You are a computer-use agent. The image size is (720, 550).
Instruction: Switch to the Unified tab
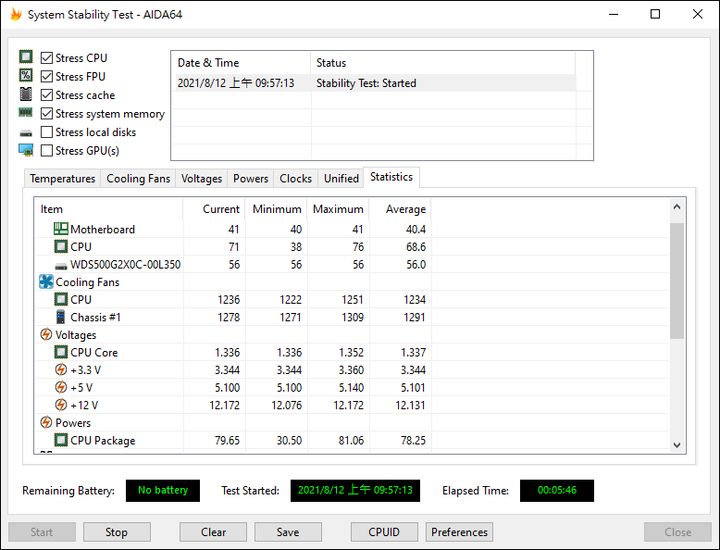point(341,179)
